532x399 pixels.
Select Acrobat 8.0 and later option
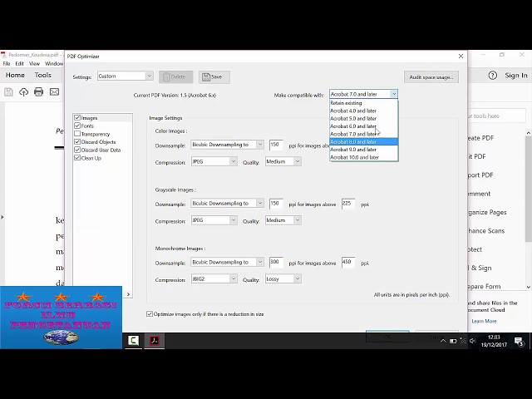(x=364, y=142)
